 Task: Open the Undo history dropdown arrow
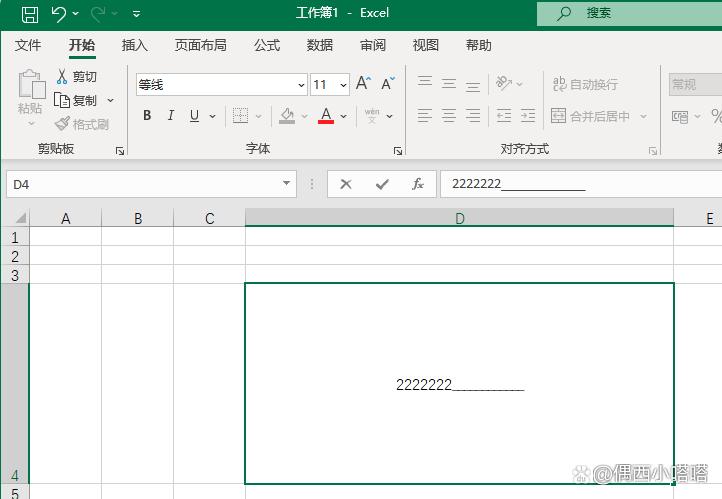76,14
